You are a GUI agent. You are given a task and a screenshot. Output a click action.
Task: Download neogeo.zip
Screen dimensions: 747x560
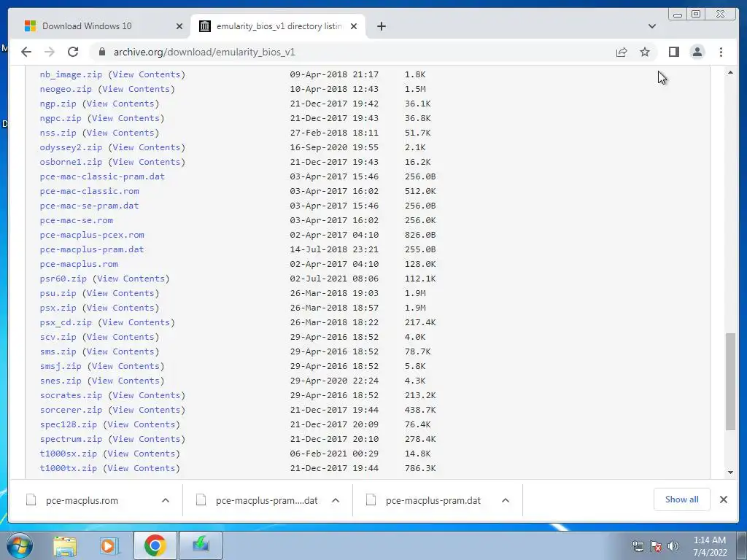[66, 89]
